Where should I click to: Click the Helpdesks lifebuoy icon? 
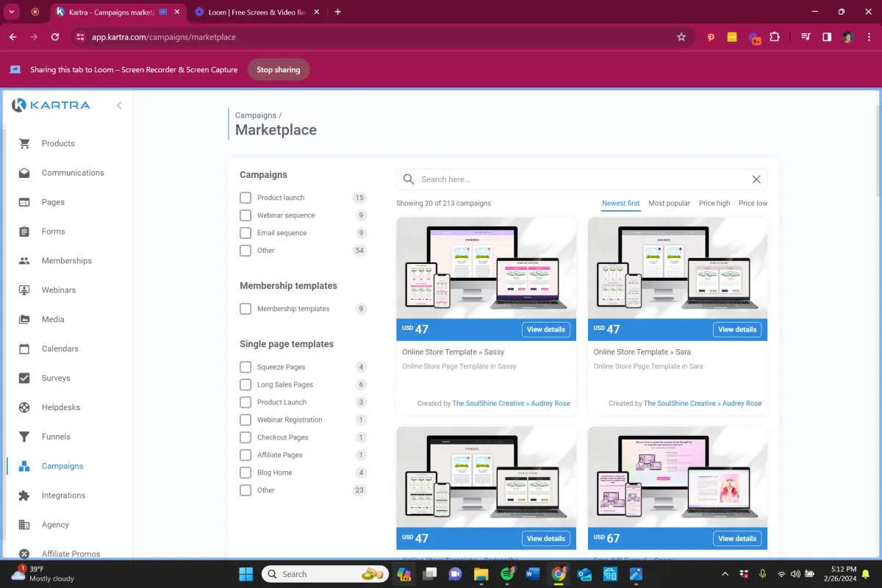click(x=24, y=407)
